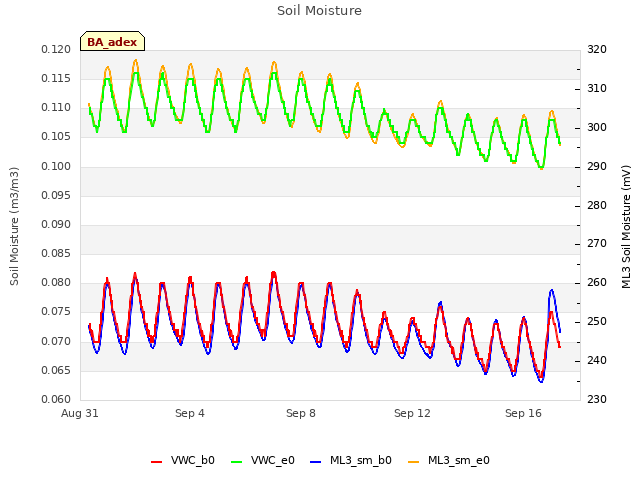
Task: Click the 0.100 left axis value
Action: coord(56,166)
